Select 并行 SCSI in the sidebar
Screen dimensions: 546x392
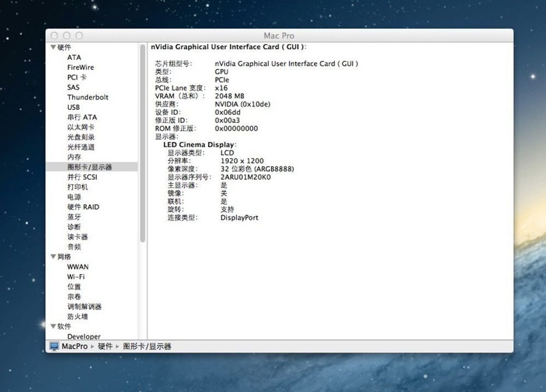point(82,177)
